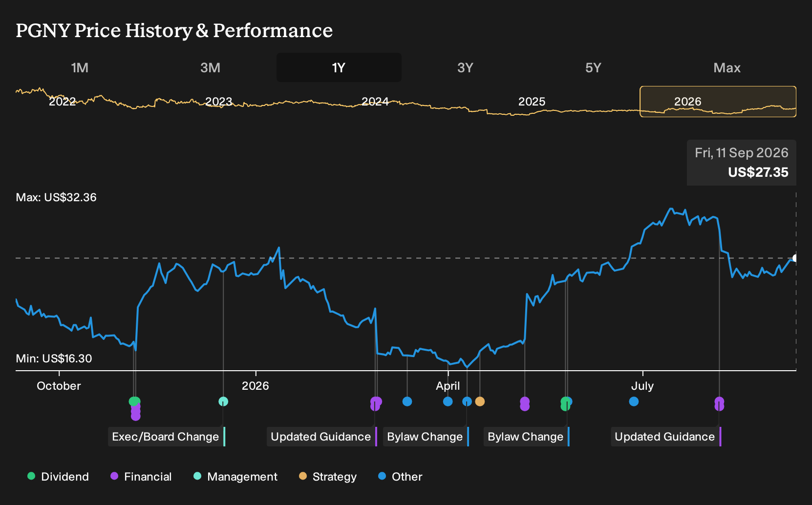Click the Fri, 11 Sep 2026 date
812x505 pixels.
tap(742, 153)
